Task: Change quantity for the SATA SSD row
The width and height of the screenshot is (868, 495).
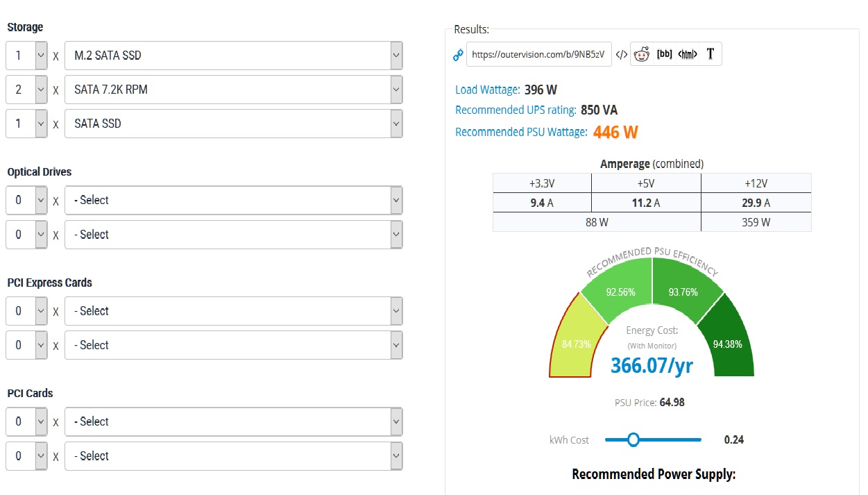Action: pos(26,124)
